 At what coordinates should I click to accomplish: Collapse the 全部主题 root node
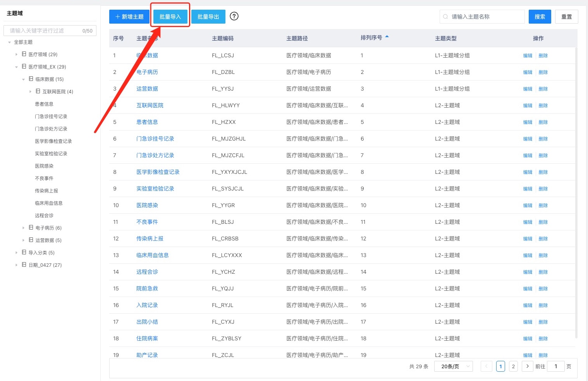[10, 42]
